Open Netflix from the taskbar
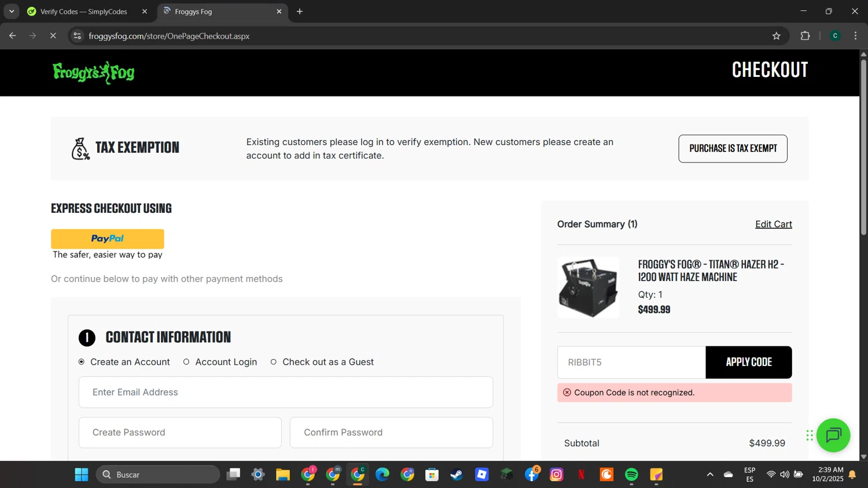The width and height of the screenshot is (868, 488). tap(582, 475)
